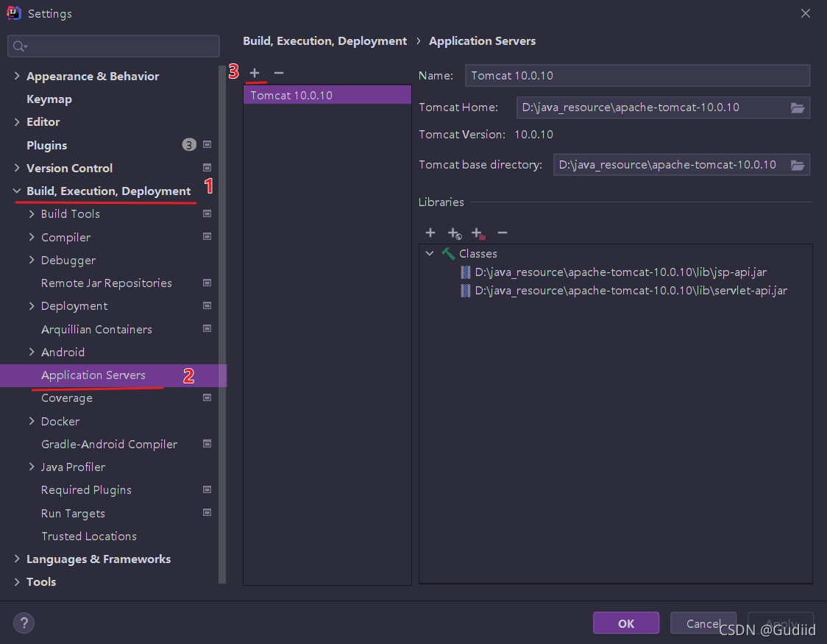Collapse the Classes library node
This screenshot has height=644, width=827.
click(x=430, y=254)
